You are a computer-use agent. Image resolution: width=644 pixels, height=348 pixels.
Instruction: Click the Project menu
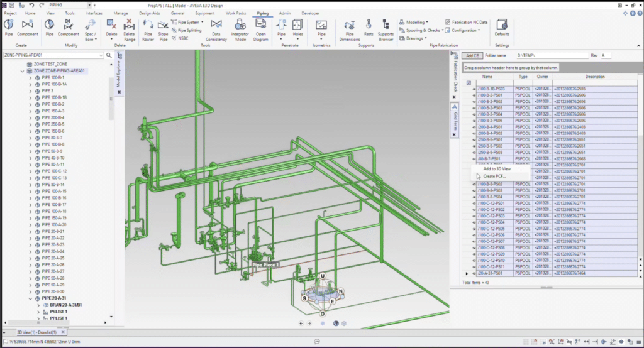click(x=10, y=13)
